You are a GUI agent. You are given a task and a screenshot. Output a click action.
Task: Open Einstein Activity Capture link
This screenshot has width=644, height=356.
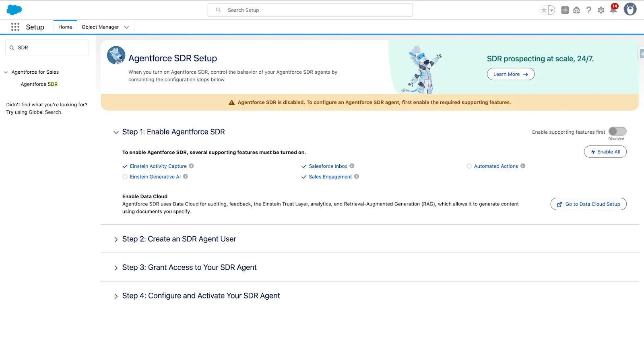[158, 166]
